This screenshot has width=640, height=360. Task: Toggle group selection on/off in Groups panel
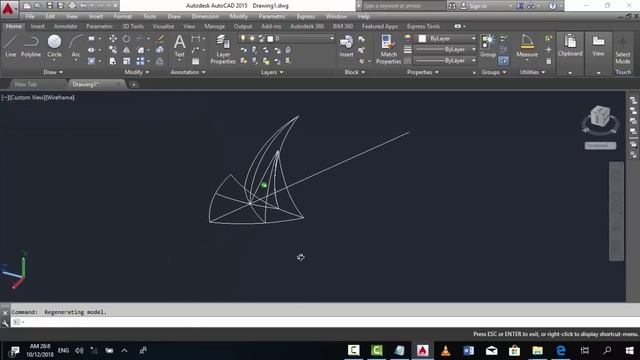click(x=503, y=60)
